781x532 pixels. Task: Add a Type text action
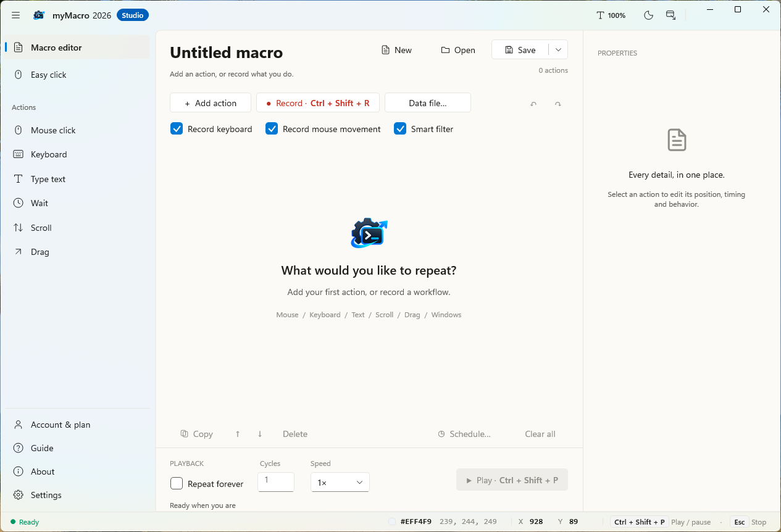pyautogui.click(x=77, y=179)
